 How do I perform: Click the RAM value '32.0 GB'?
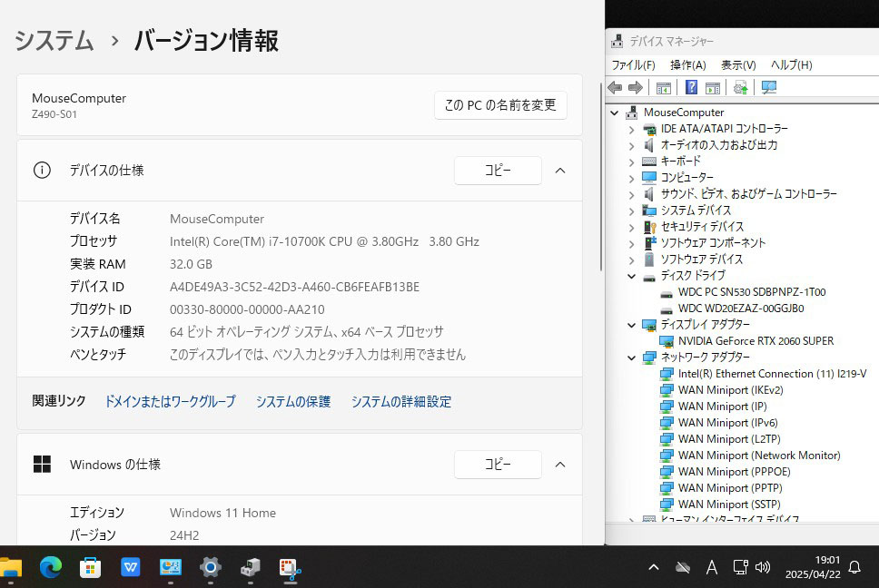tap(192, 264)
